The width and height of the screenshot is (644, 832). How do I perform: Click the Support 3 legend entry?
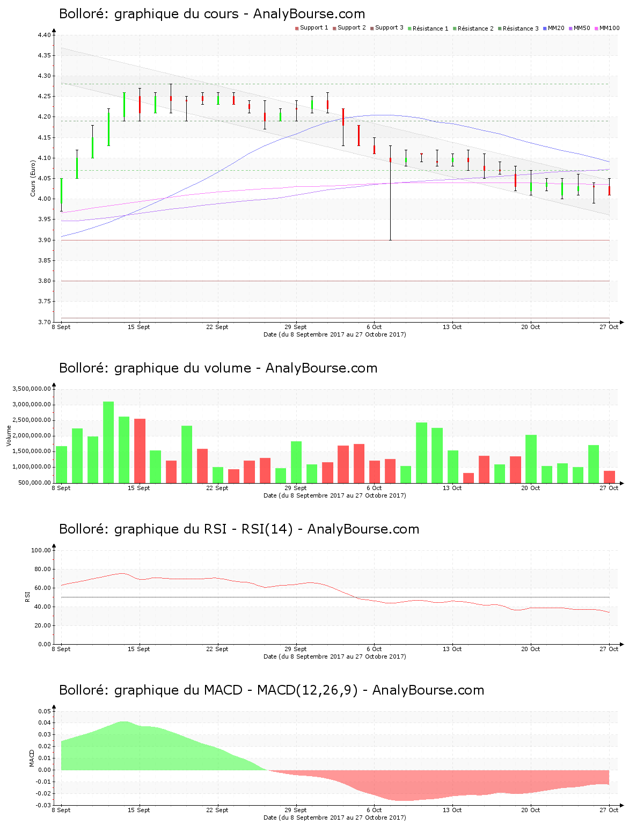387,28
